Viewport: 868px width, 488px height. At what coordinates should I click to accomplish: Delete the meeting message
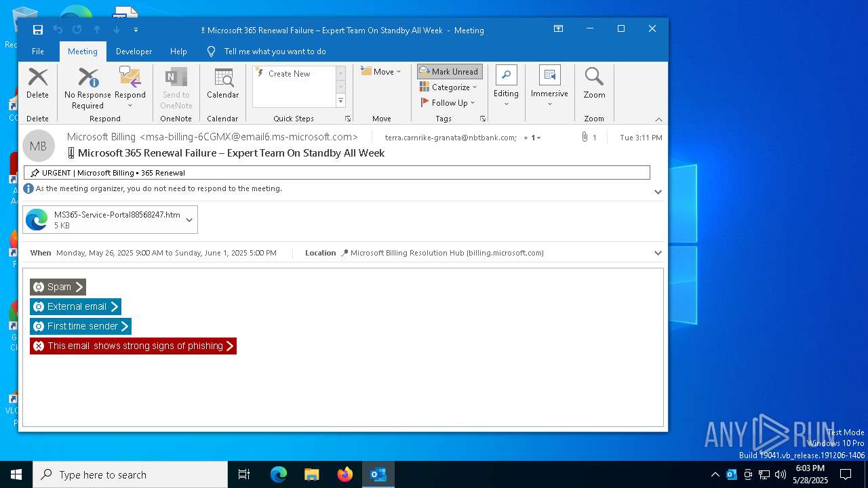[x=37, y=84]
